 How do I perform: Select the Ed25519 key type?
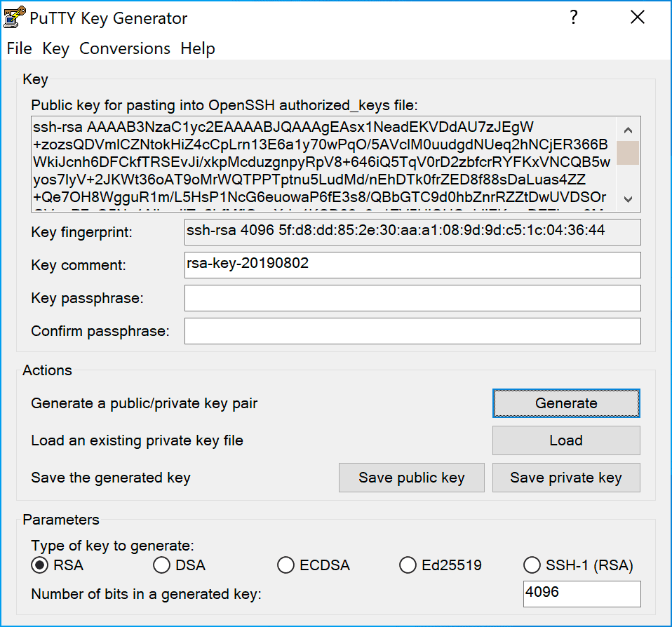pos(408,565)
